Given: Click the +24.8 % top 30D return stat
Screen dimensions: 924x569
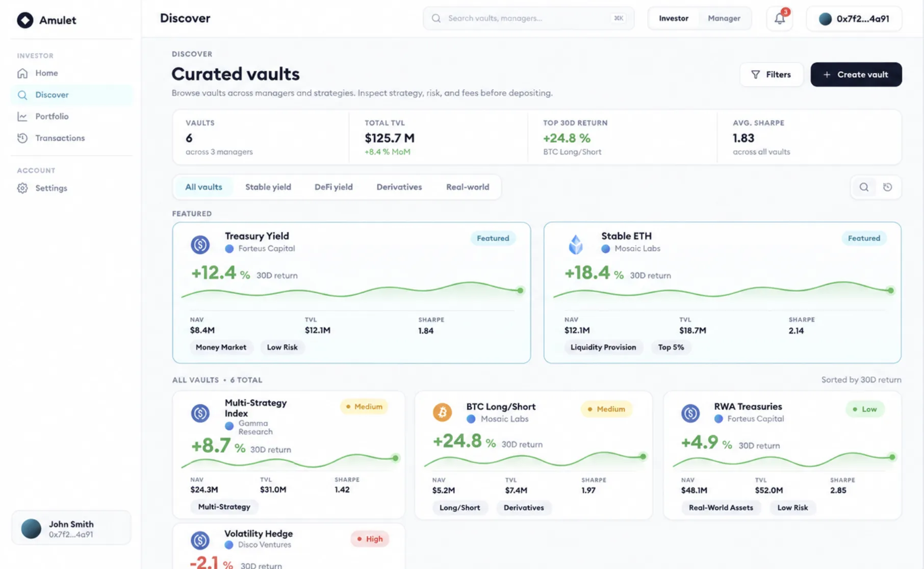Looking at the screenshot, I should pos(567,138).
